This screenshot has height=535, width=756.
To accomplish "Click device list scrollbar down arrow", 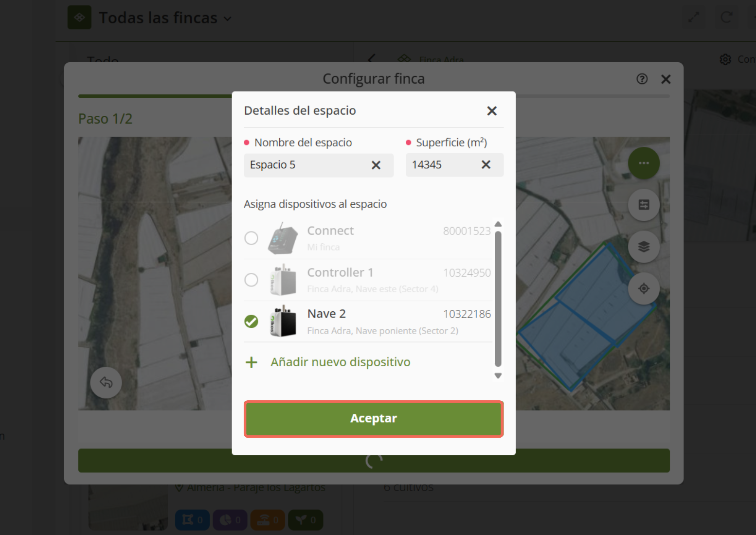I will [498, 375].
